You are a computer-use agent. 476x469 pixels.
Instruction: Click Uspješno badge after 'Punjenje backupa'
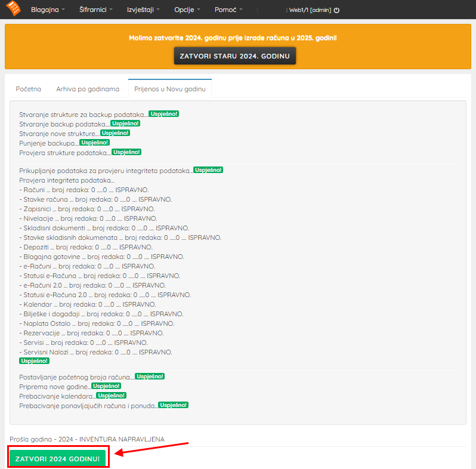click(x=94, y=143)
